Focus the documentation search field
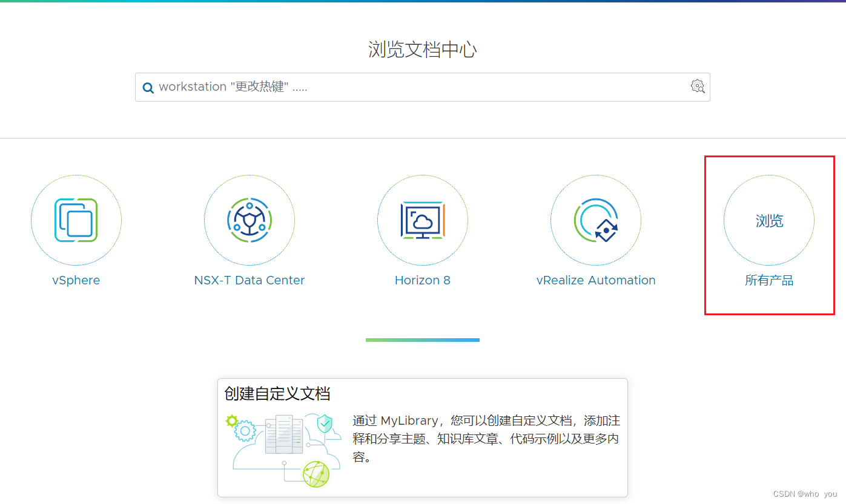The height and width of the screenshot is (504, 846). (423, 87)
